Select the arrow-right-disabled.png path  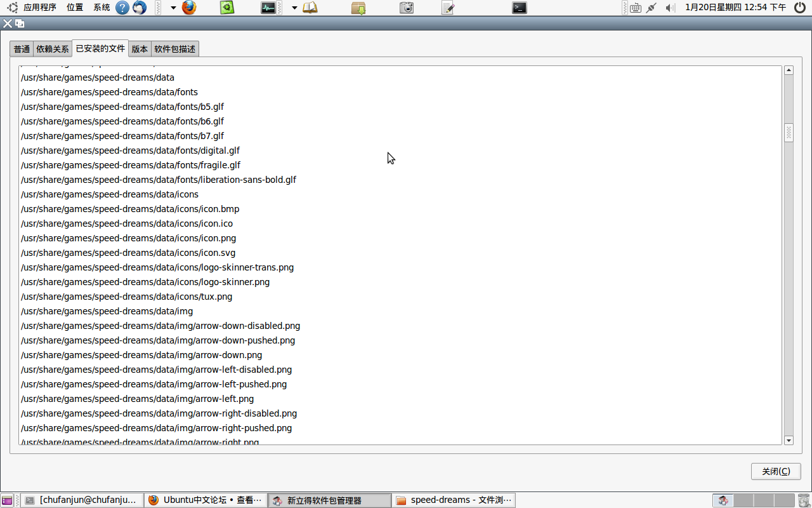click(159, 413)
